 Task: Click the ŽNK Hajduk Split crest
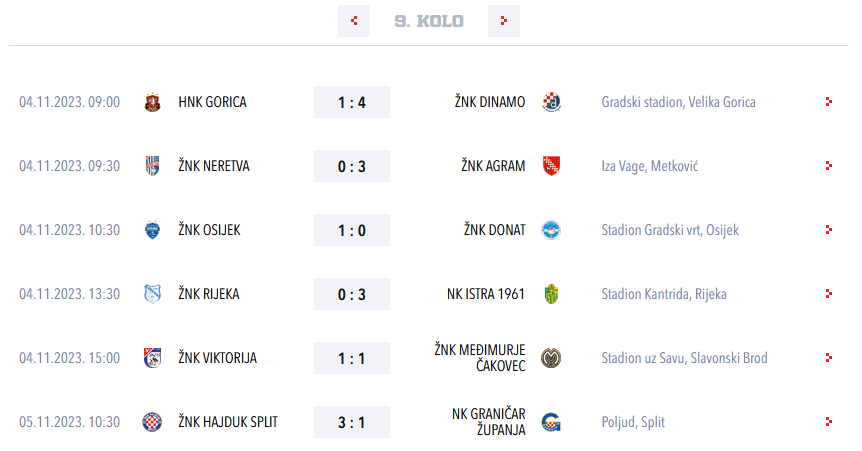152,422
